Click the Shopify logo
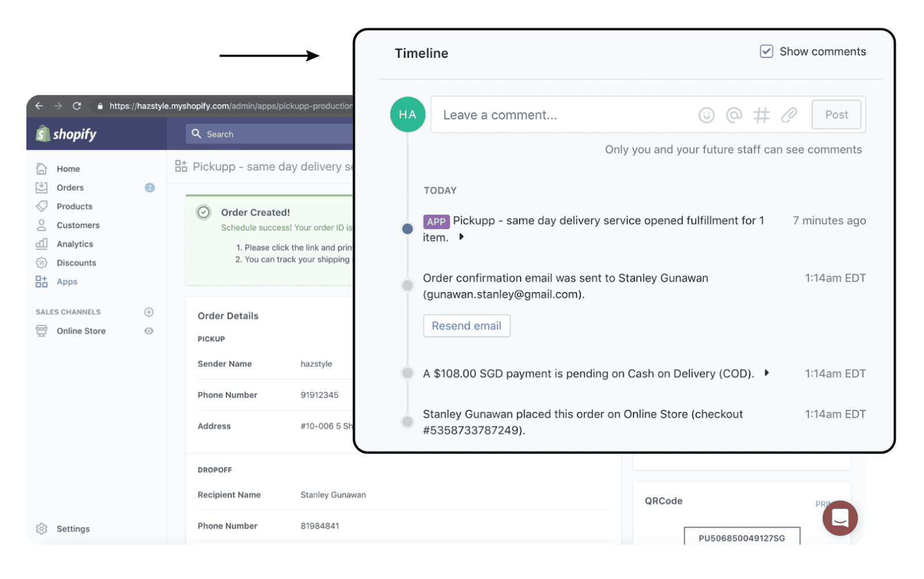 66,134
